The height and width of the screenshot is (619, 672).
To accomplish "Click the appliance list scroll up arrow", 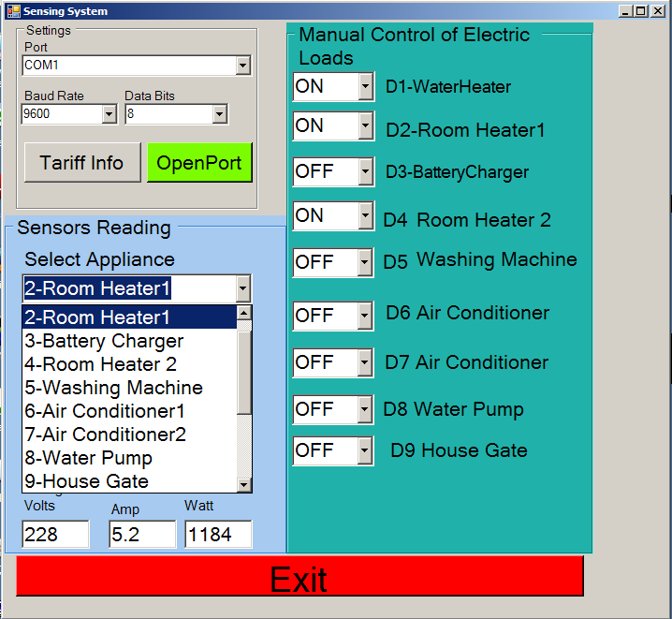I will point(244,313).
